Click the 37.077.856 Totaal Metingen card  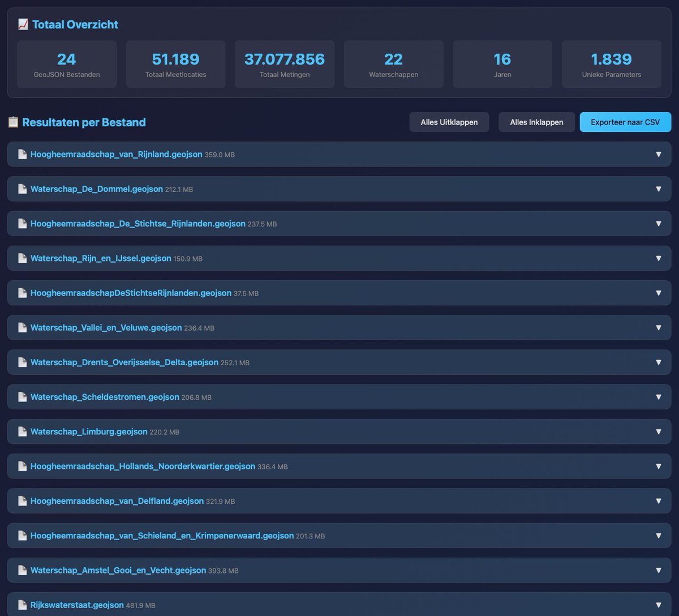[285, 64]
